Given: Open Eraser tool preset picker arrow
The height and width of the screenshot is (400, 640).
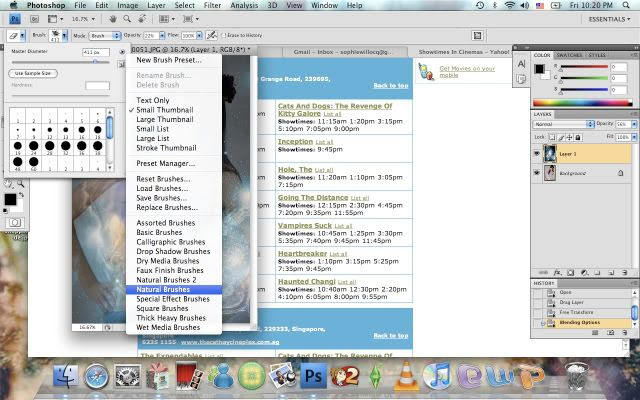Looking at the screenshot, I should pos(22,36).
